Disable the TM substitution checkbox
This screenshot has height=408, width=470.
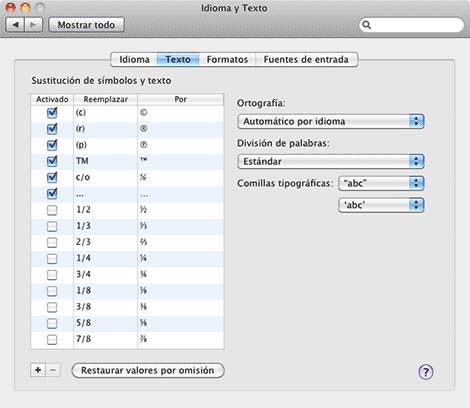click(52, 161)
